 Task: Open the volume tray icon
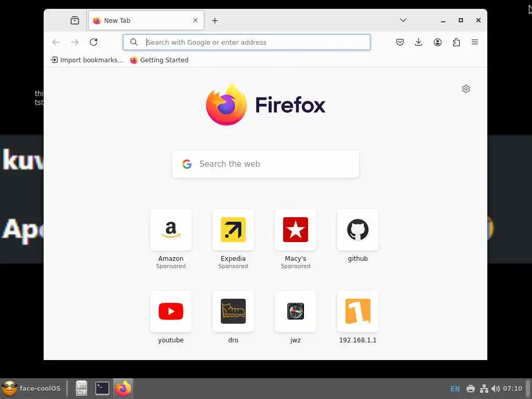point(495,389)
